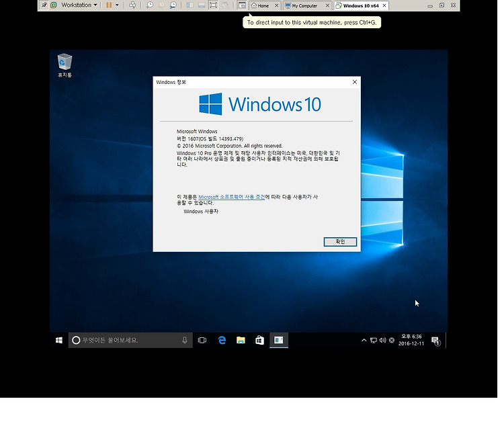Viewport: 504px width, 426px height.
Task: Open the Windows Store taskbar icon
Action: coord(259,340)
